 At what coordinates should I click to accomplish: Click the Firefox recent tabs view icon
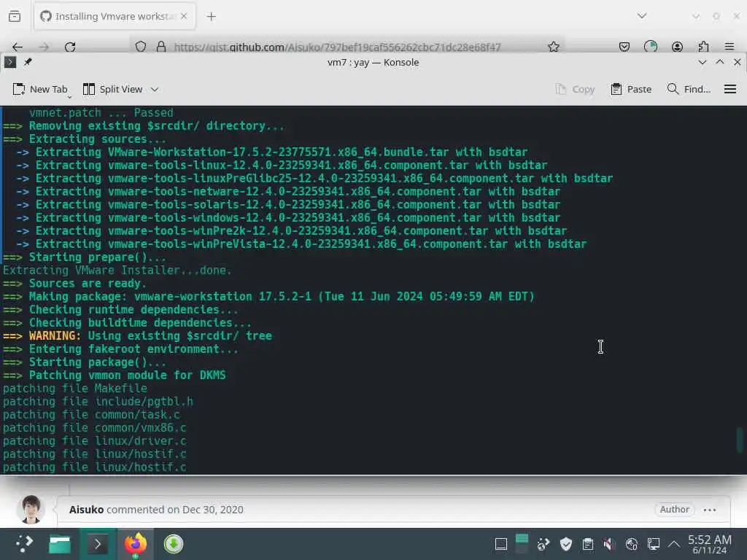pos(15,17)
